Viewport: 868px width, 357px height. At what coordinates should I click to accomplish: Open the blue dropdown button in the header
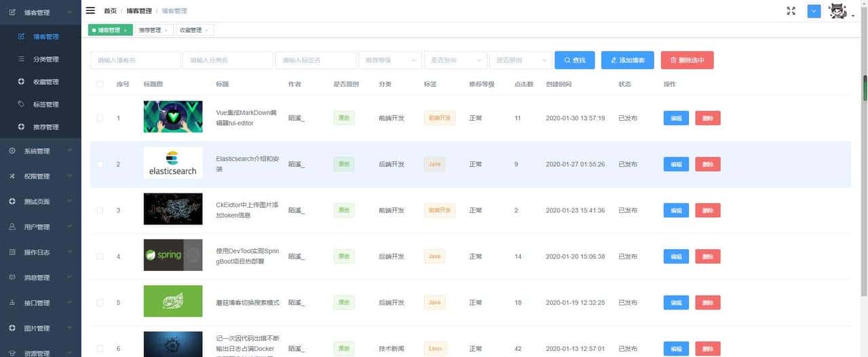tap(814, 11)
